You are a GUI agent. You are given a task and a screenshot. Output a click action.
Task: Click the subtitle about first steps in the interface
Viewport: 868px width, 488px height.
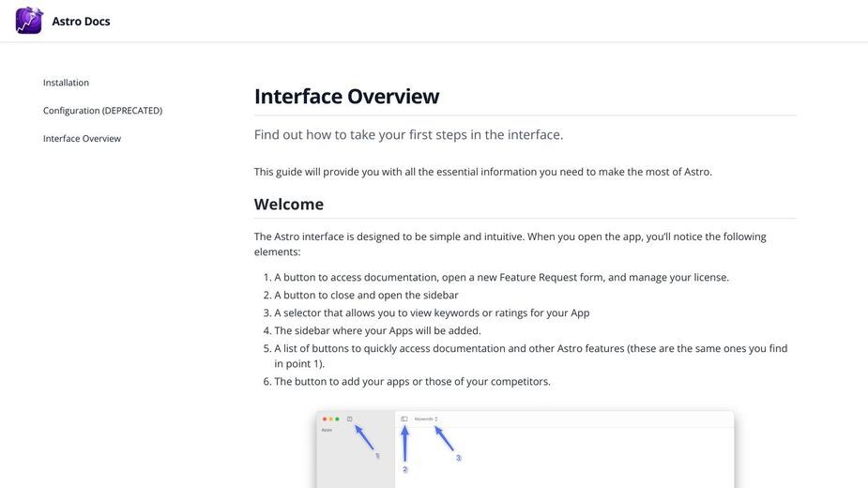click(408, 134)
